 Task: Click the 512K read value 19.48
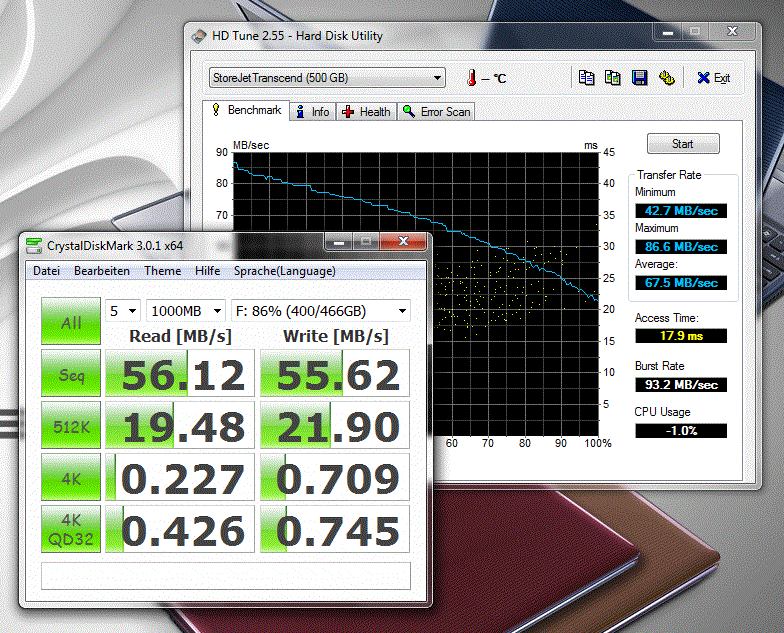tap(180, 426)
